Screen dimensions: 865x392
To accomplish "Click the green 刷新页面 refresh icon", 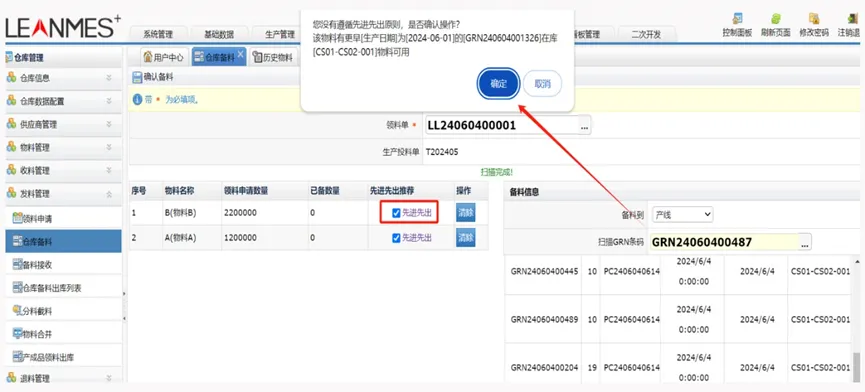I will coord(775,19).
